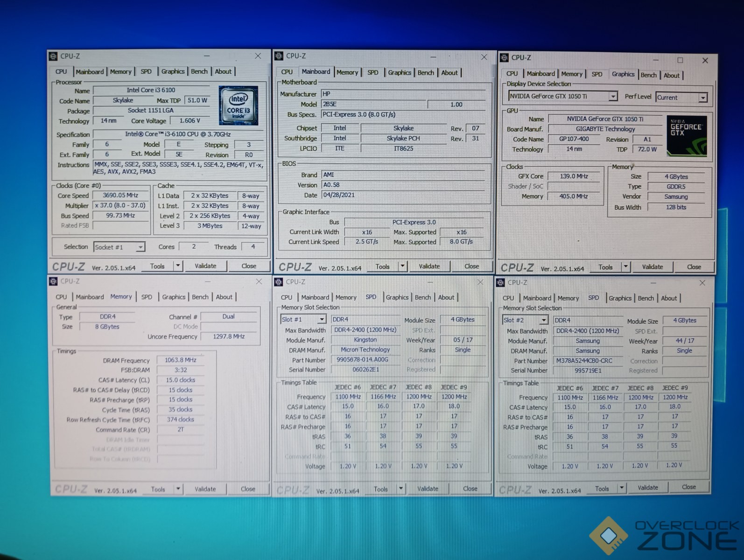The width and height of the screenshot is (744, 560).
Task: Close the Mainboard CPU-Z window with X
Action: pyautogui.click(x=484, y=57)
